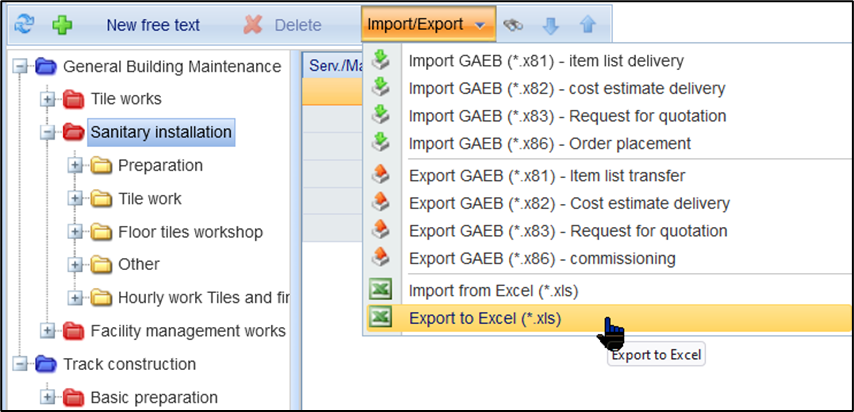Click the green plus add icon
Image resolution: width=854 pixels, height=412 pixels.
click(62, 24)
